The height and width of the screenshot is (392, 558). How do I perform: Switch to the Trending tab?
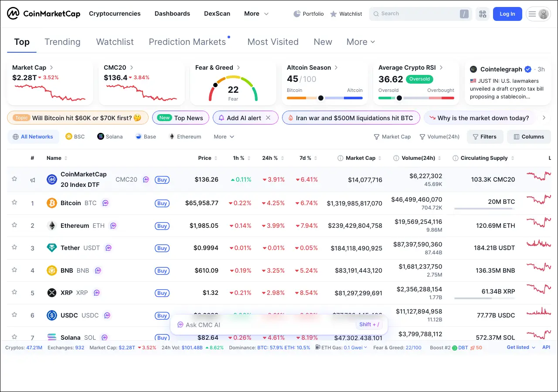tap(62, 42)
